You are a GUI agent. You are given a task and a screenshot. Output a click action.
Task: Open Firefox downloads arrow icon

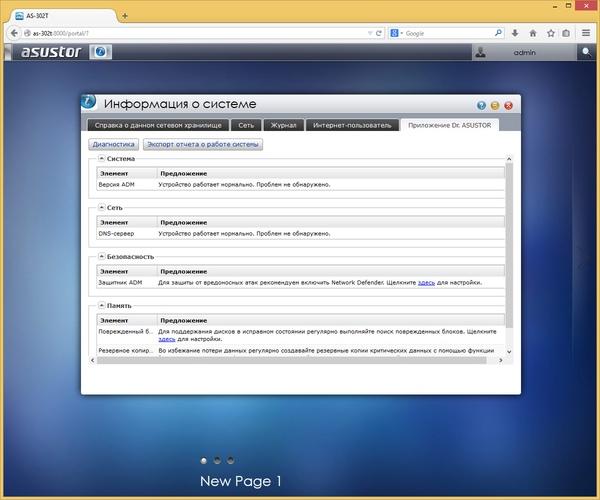tap(515, 33)
